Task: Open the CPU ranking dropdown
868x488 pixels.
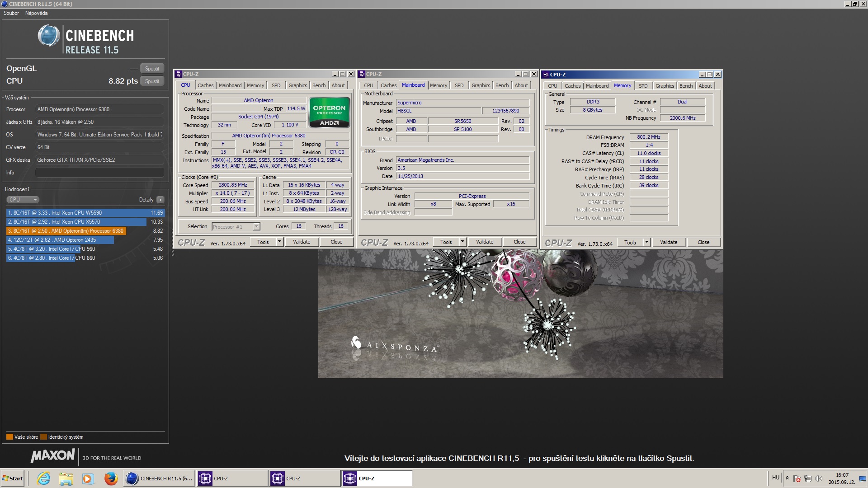Action: point(23,200)
